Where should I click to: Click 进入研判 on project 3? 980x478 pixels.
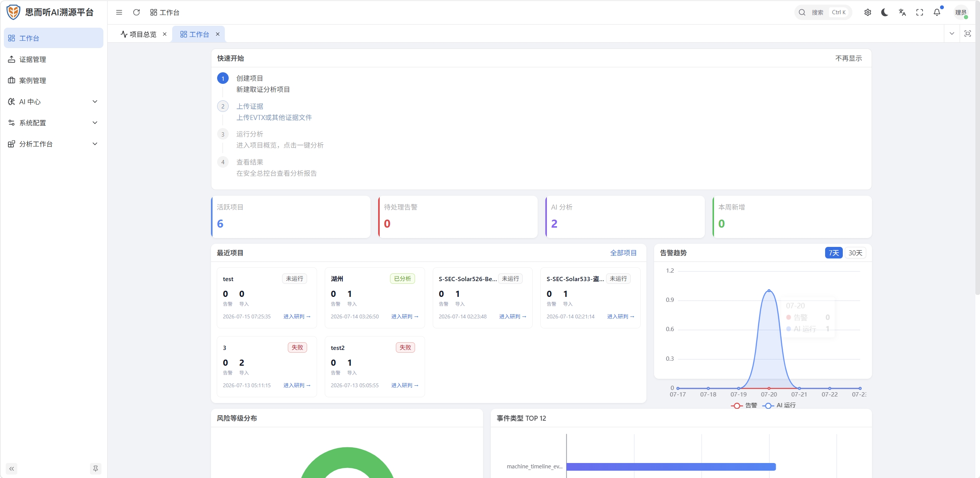pyautogui.click(x=297, y=385)
